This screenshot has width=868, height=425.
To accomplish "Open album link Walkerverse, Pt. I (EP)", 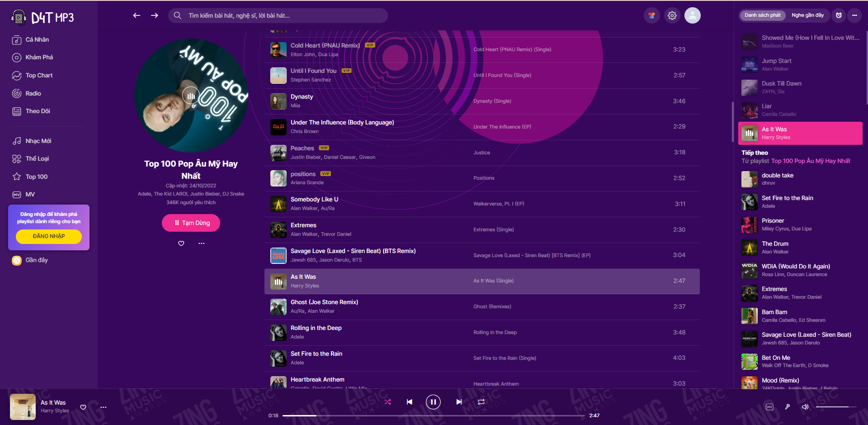I will point(499,204).
